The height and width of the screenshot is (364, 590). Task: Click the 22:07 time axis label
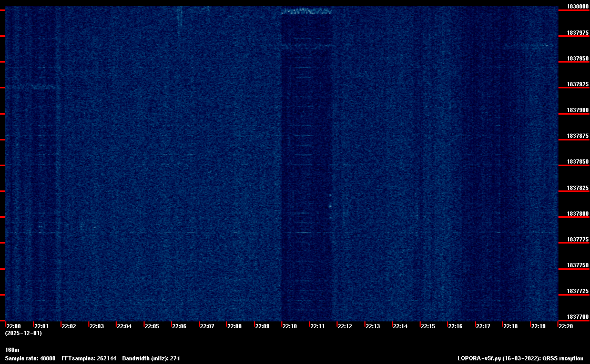(x=207, y=326)
